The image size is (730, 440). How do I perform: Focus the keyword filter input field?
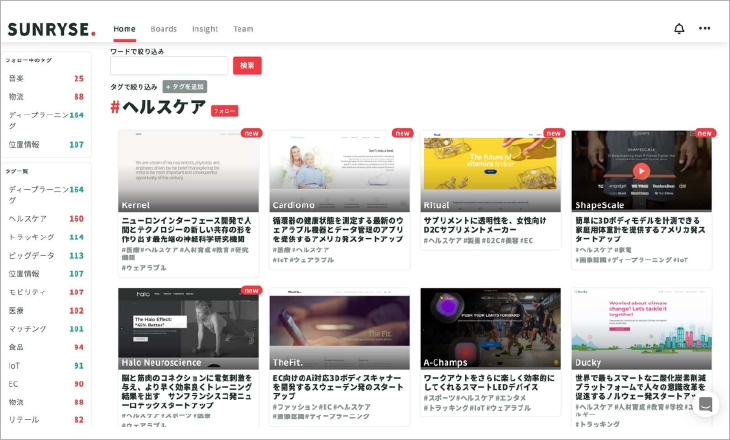(169, 66)
